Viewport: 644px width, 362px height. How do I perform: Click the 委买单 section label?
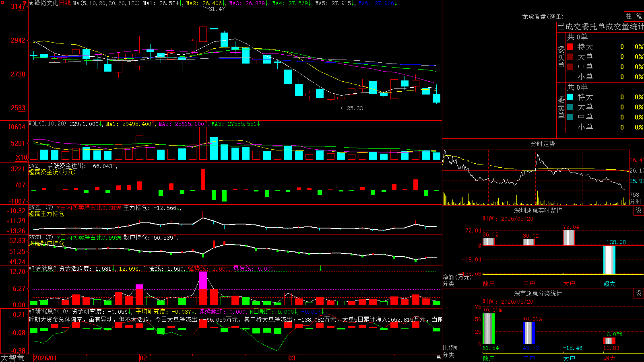(561, 57)
